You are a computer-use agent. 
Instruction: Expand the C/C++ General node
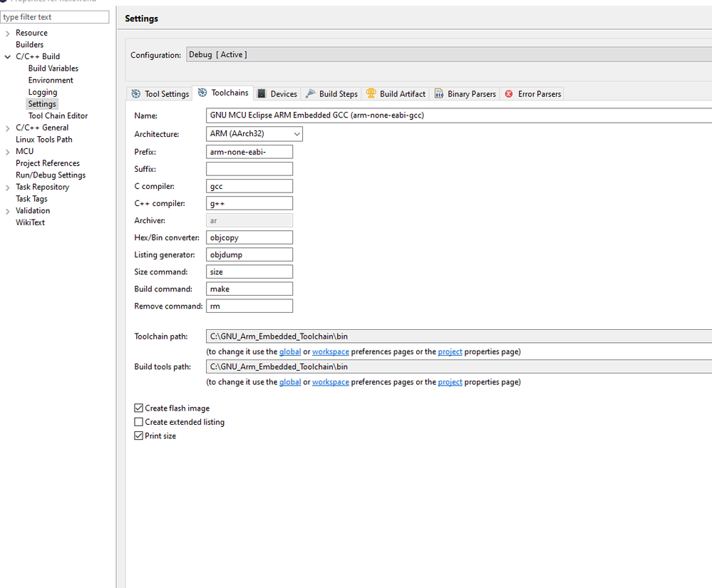coord(8,128)
